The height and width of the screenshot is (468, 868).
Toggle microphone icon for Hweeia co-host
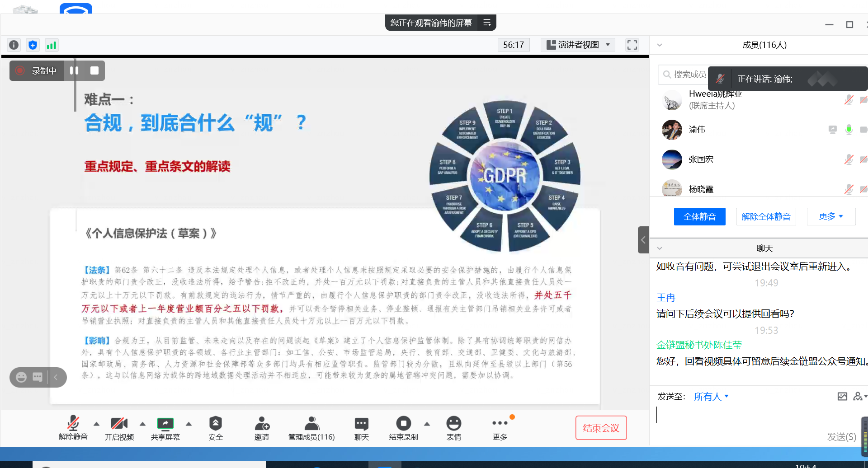(x=849, y=100)
